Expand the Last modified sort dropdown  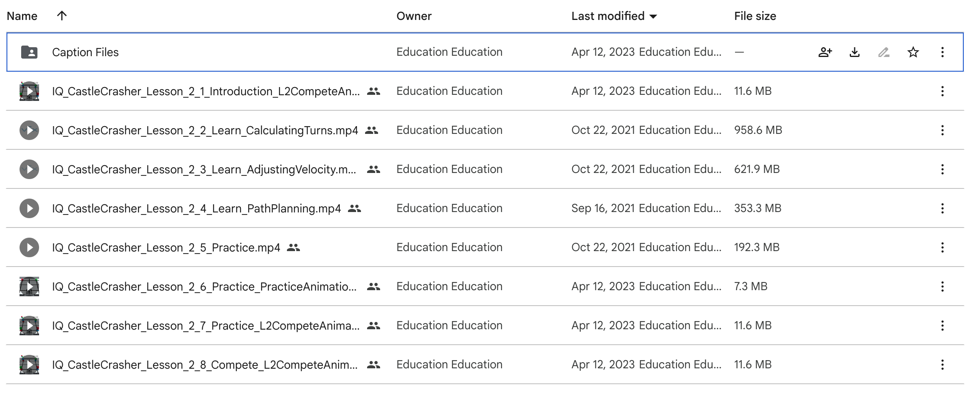653,16
